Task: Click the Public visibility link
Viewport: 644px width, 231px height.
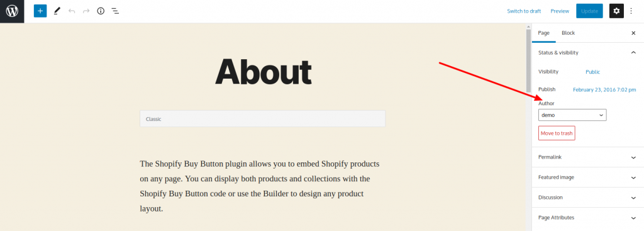Action: pos(592,72)
